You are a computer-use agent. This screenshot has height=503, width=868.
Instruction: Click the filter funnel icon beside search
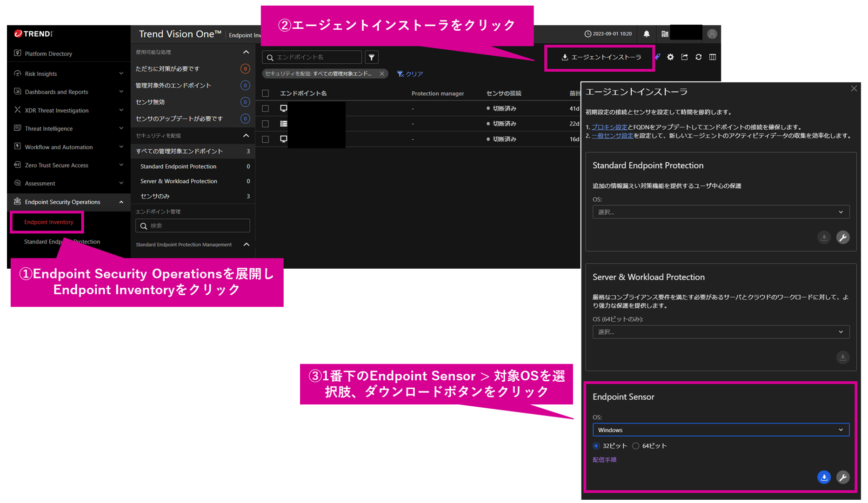372,57
